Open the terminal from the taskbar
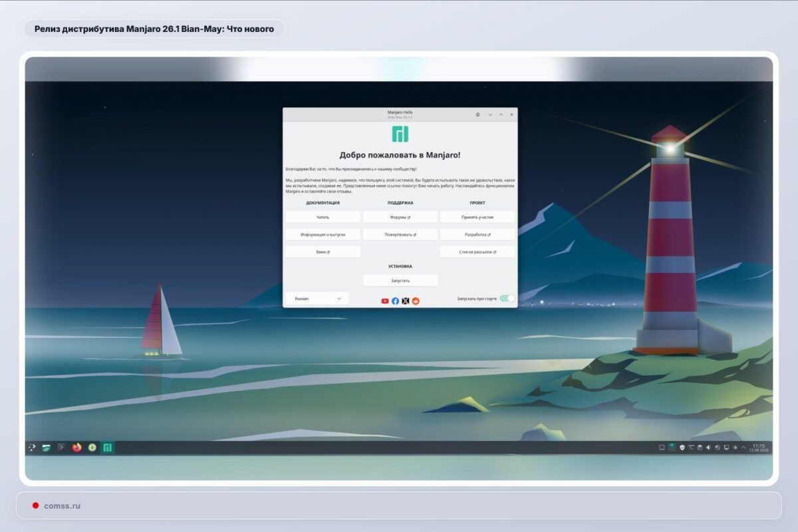The image size is (798, 532). click(61, 448)
